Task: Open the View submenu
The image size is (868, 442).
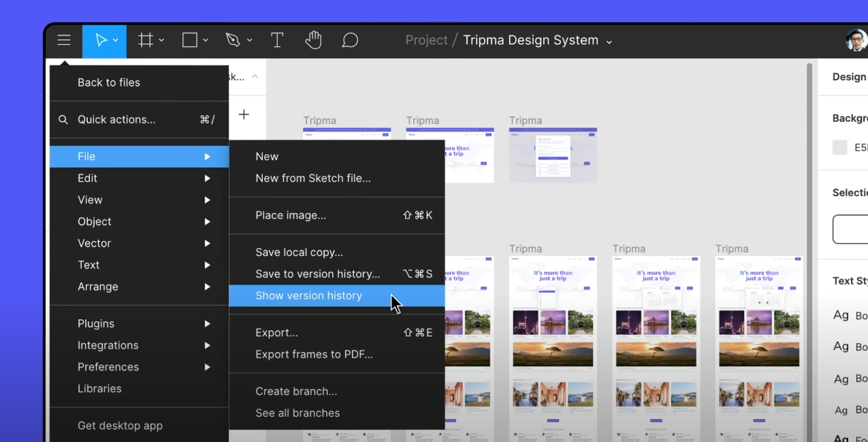Action: point(139,200)
